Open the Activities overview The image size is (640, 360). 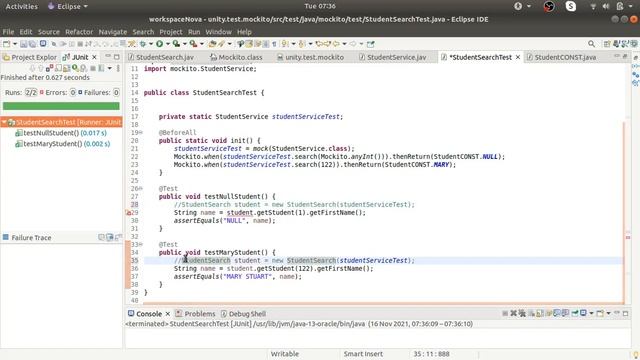click(21, 6)
